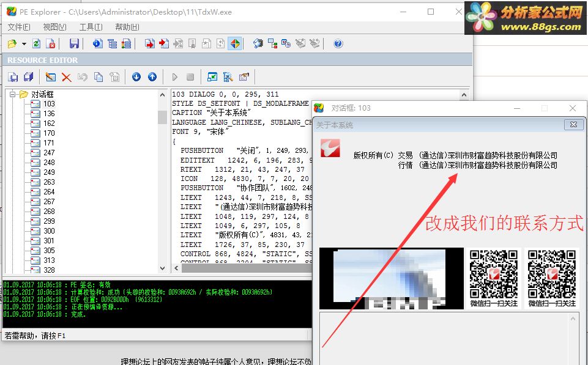Image resolution: width=588 pixels, height=365 pixels.
Task: Open a file with the yellow folder icon
Action: (12, 44)
